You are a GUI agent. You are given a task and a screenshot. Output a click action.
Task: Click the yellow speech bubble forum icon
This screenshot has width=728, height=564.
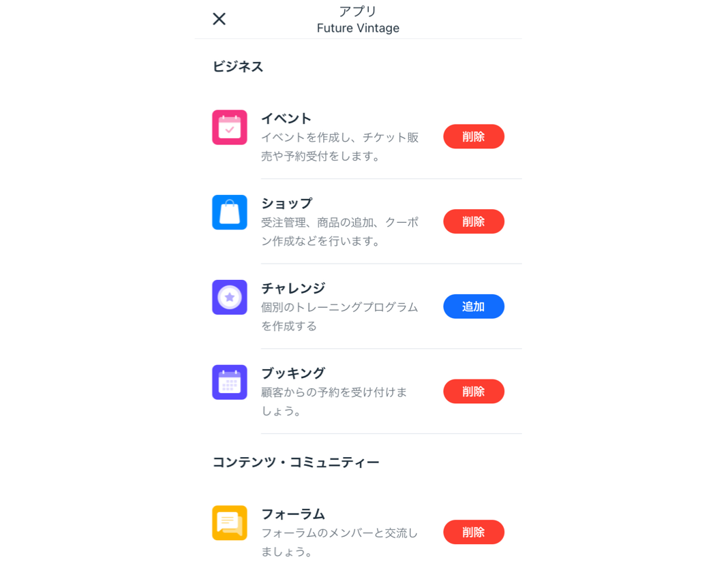[230, 523]
